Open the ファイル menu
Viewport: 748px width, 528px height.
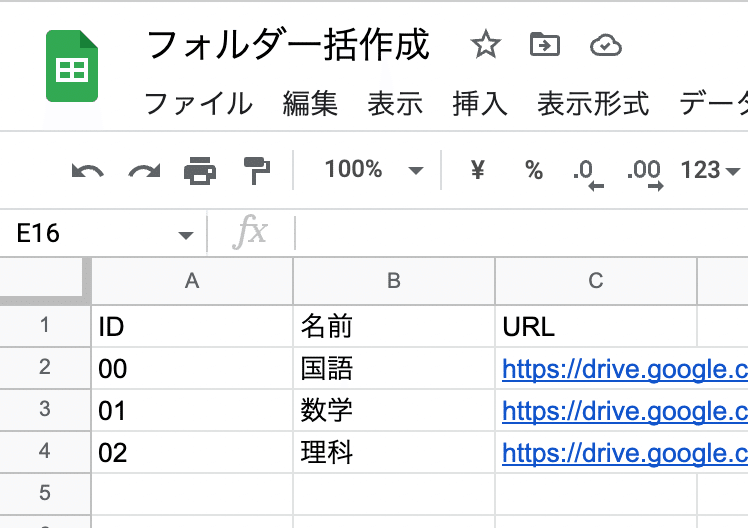click(x=198, y=104)
